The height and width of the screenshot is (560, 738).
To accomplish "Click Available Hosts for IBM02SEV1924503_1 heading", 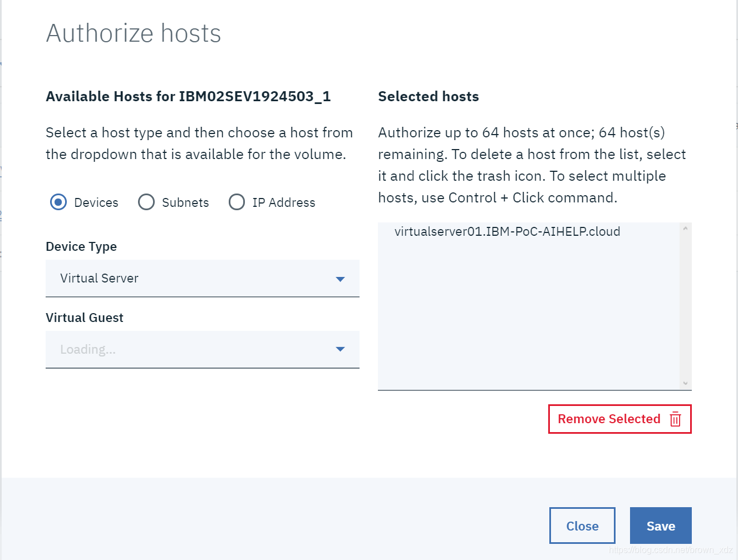I will point(188,96).
